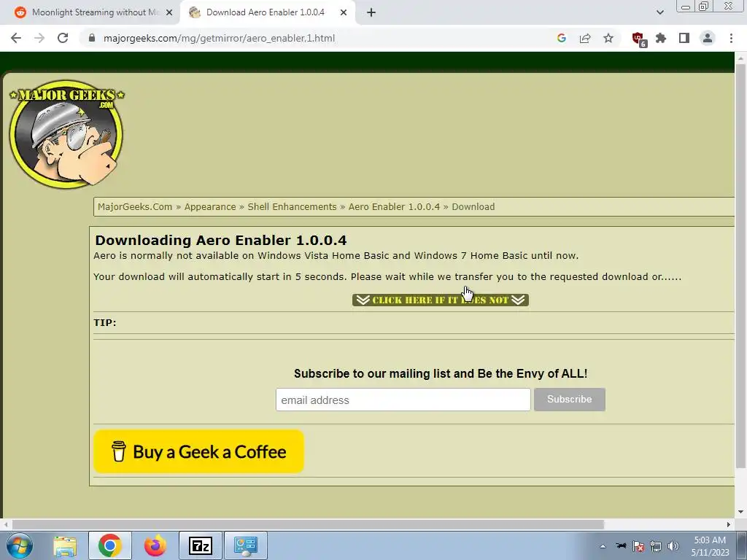Click Action Center flag icon
This screenshot has height=560, width=747.
click(x=638, y=546)
